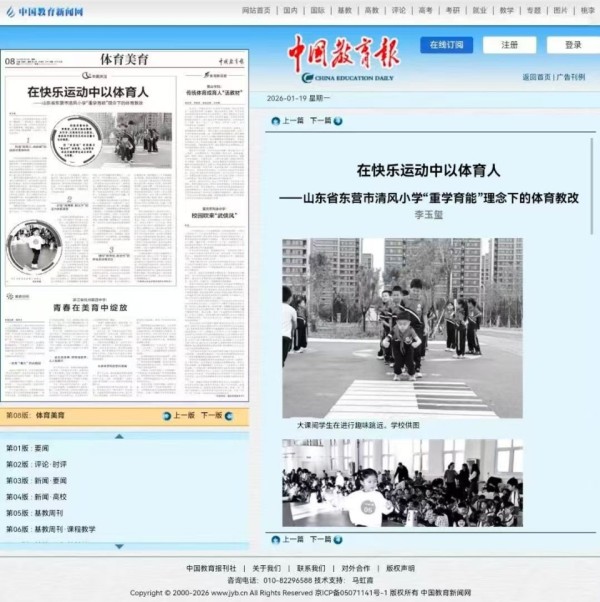Image resolution: width=600 pixels, height=602 pixels.
Task: Click the article pane vertical scrollbar
Action: coord(592,187)
